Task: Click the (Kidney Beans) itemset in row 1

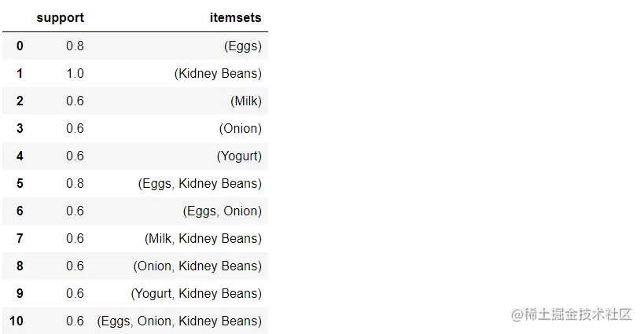Action: pyautogui.click(x=218, y=73)
